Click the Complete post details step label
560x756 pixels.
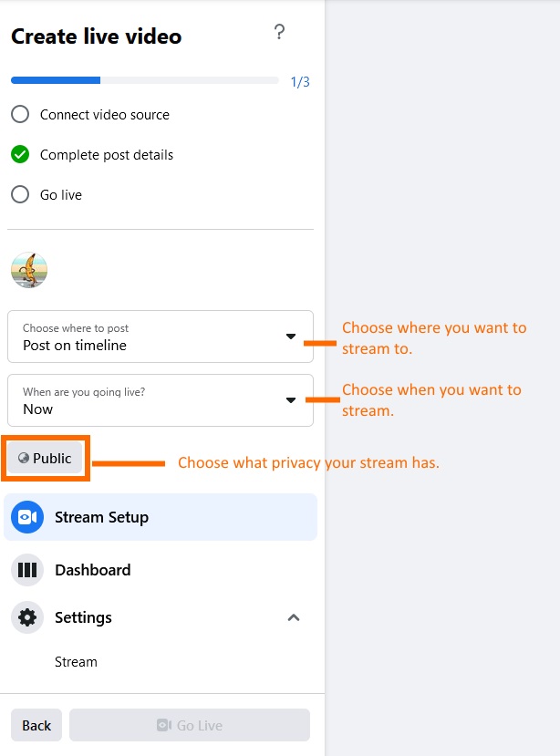pos(107,155)
